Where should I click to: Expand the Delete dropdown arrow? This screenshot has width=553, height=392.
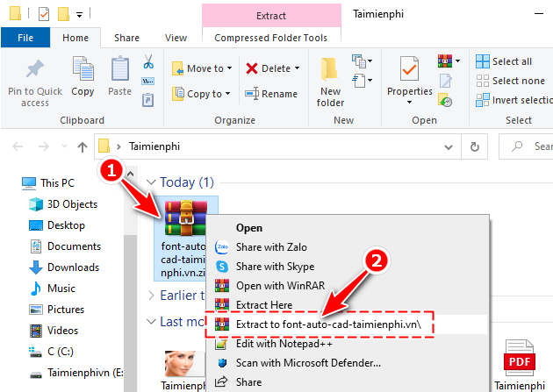tap(297, 68)
